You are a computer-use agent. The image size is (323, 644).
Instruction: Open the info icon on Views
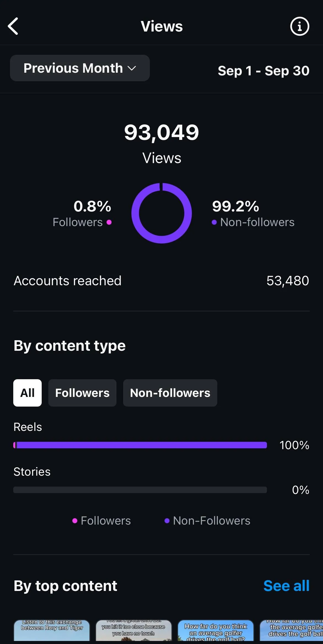(300, 26)
